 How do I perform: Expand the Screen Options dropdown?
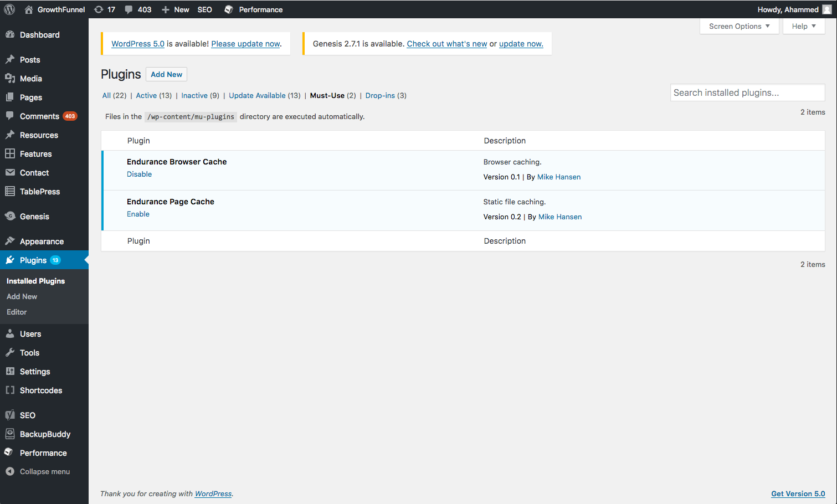click(x=739, y=26)
